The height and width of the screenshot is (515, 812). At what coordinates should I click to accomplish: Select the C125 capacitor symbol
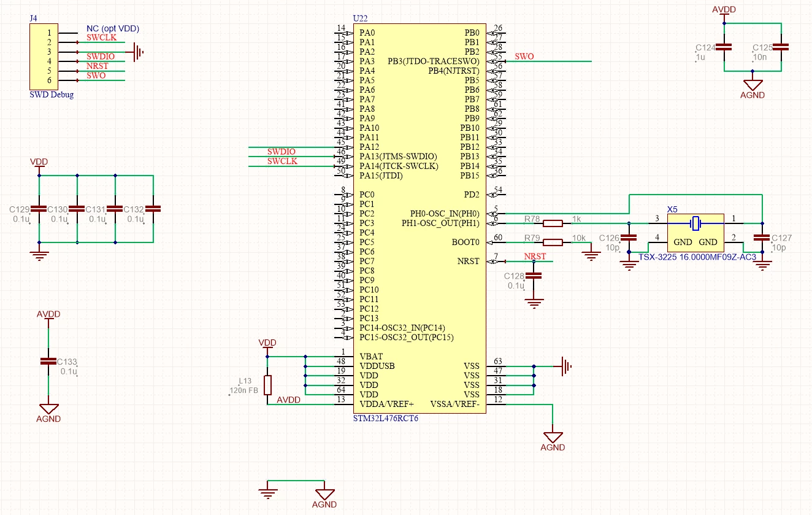pyautogui.click(x=781, y=47)
